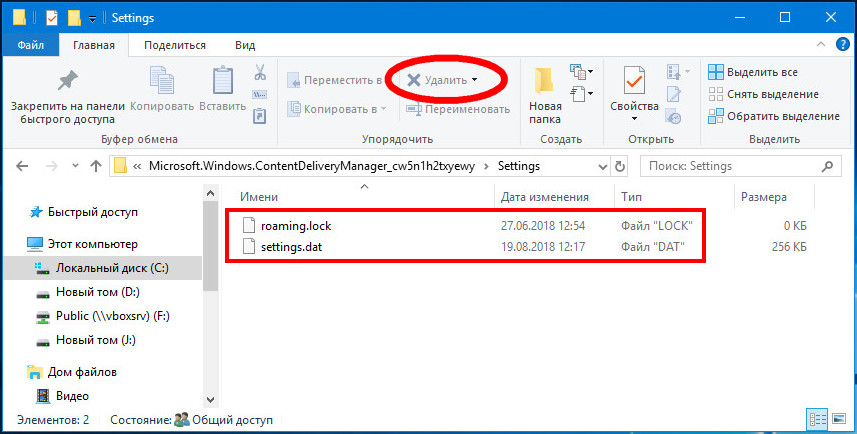Screen dimensions: 857x434
Task: Switch to the Поделиться tab
Action: point(175,45)
